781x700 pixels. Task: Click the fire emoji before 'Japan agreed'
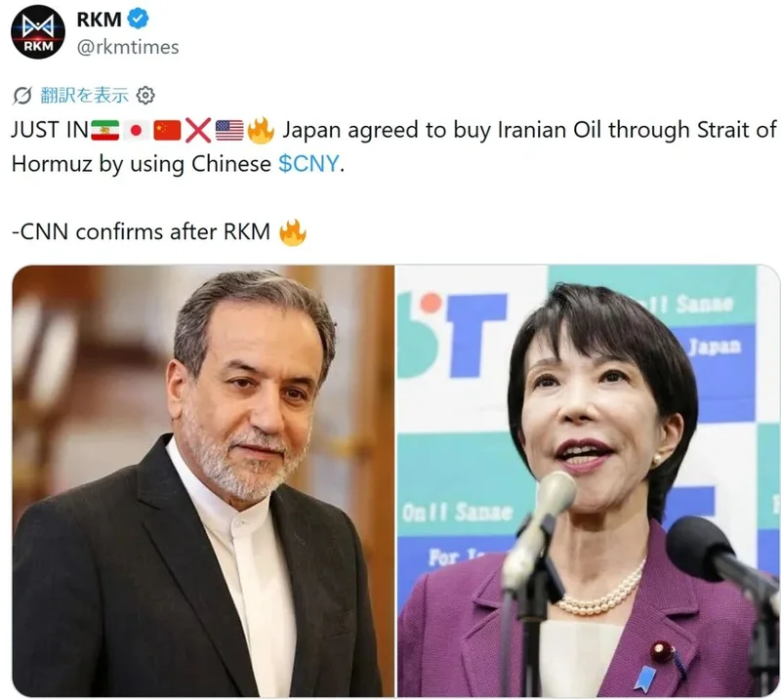tap(261, 130)
